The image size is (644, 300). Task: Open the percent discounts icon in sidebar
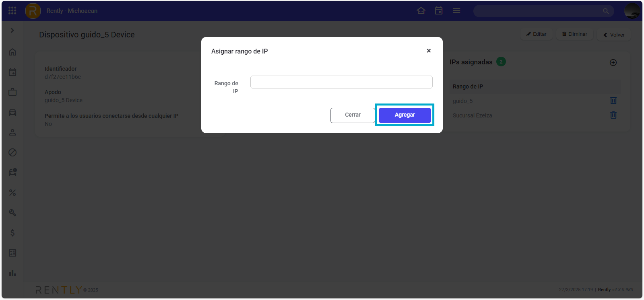(12, 193)
